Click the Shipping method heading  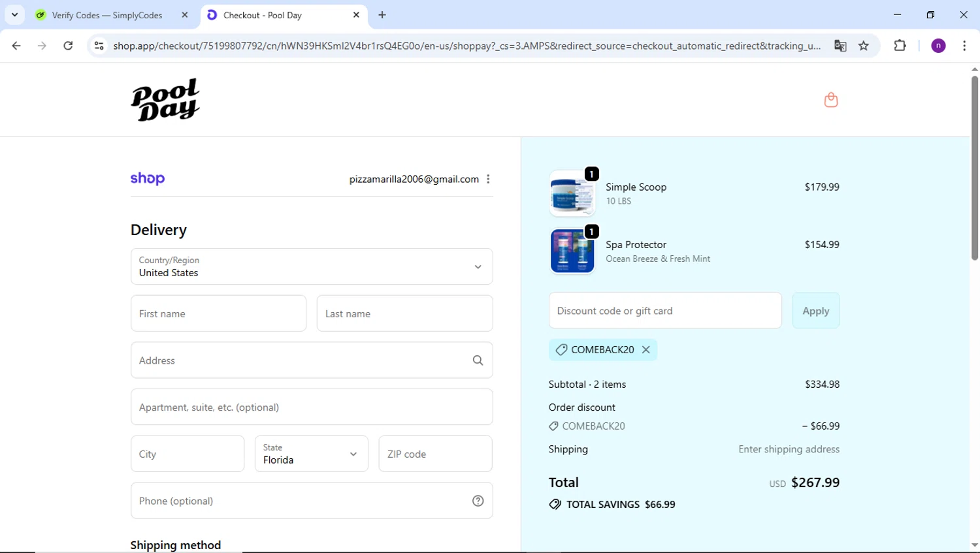point(176,545)
